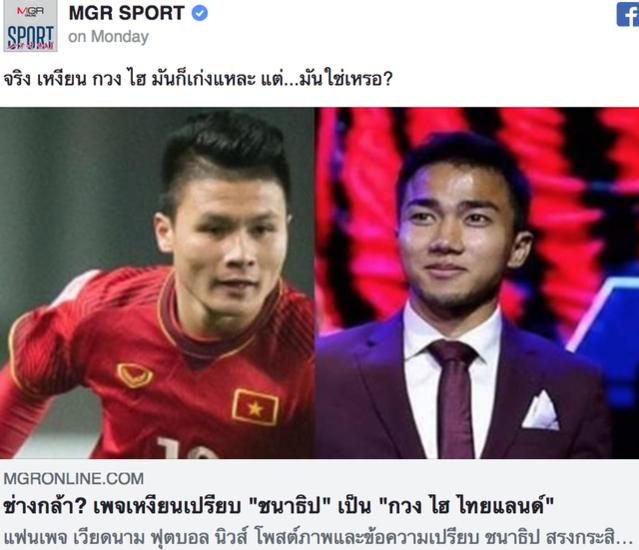Open right photo of man in purple suit
Screen dimensions: 639x550
coord(477,283)
